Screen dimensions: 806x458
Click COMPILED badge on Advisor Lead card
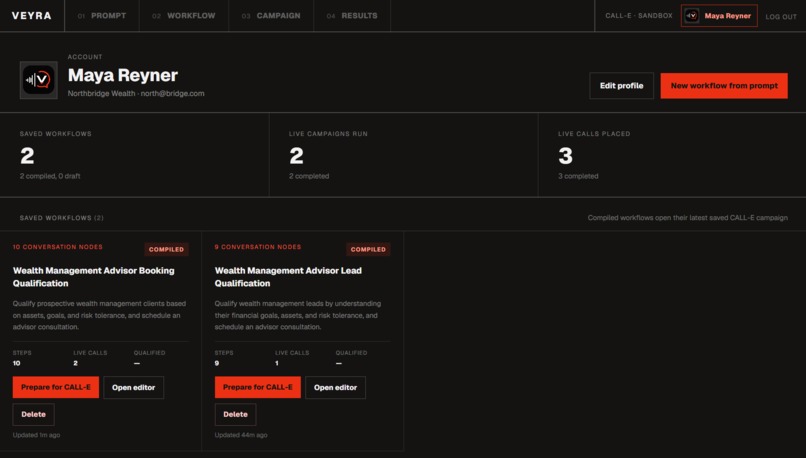point(368,249)
